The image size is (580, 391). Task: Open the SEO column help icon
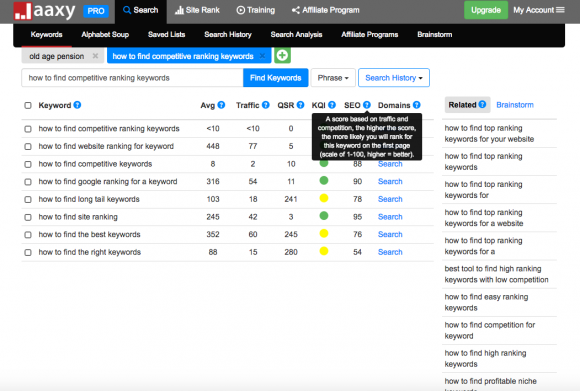[x=367, y=105]
